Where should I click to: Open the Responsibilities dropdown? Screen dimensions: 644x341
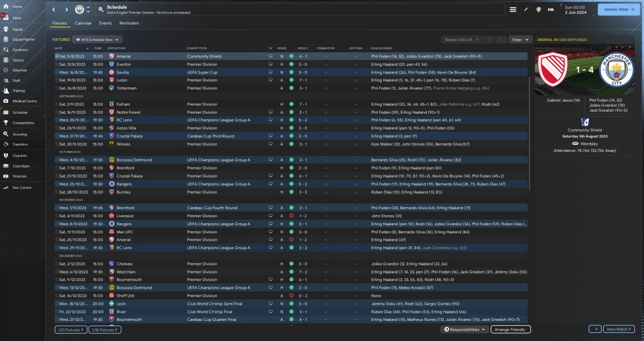(x=465, y=329)
